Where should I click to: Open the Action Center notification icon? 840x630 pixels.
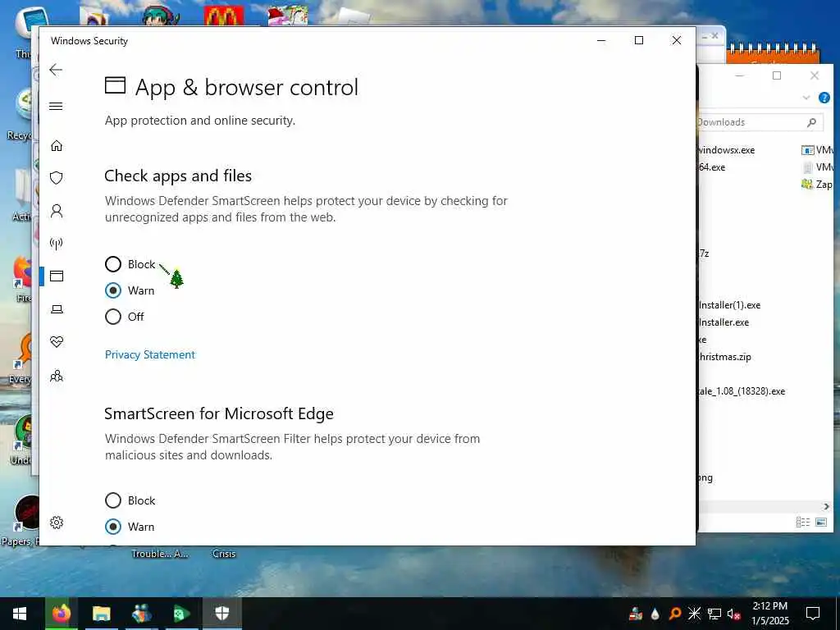click(x=813, y=614)
